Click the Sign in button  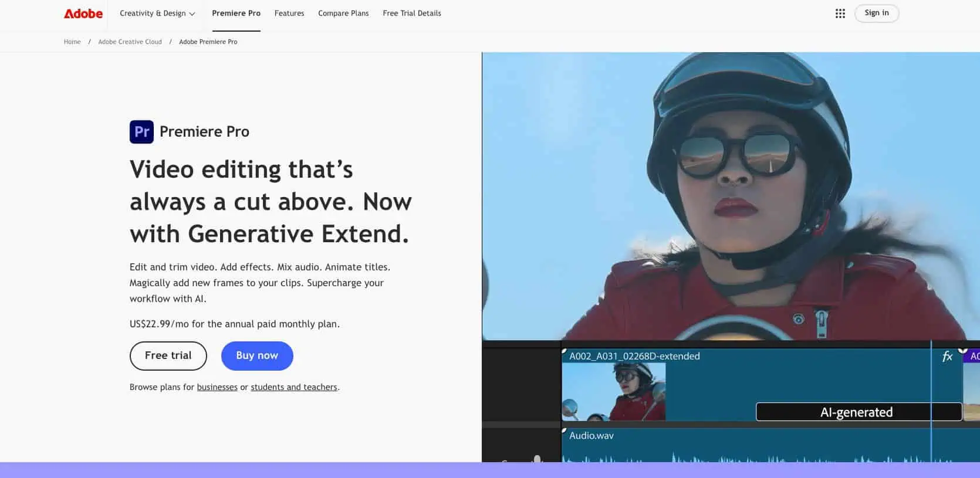[x=877, y=13]
